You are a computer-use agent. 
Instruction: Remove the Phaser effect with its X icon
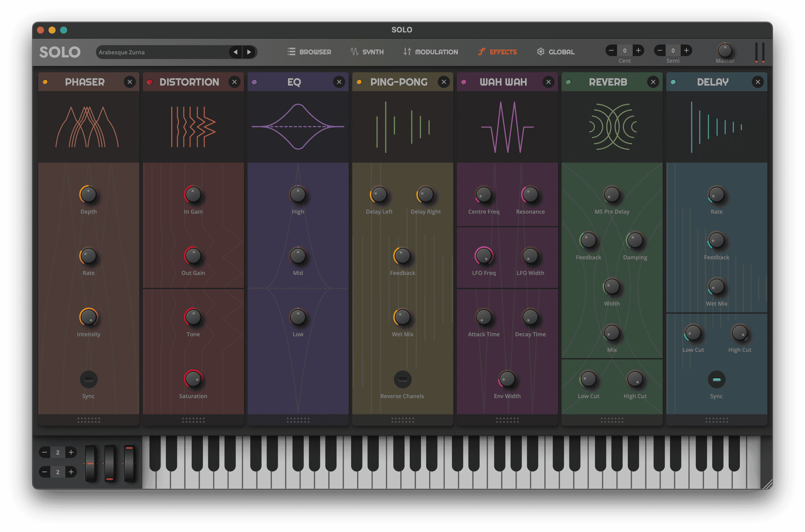(130, 82)
